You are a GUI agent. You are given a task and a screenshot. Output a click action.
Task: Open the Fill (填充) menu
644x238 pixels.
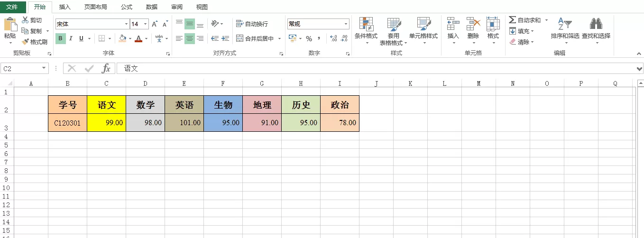click(x=522, y=31)
